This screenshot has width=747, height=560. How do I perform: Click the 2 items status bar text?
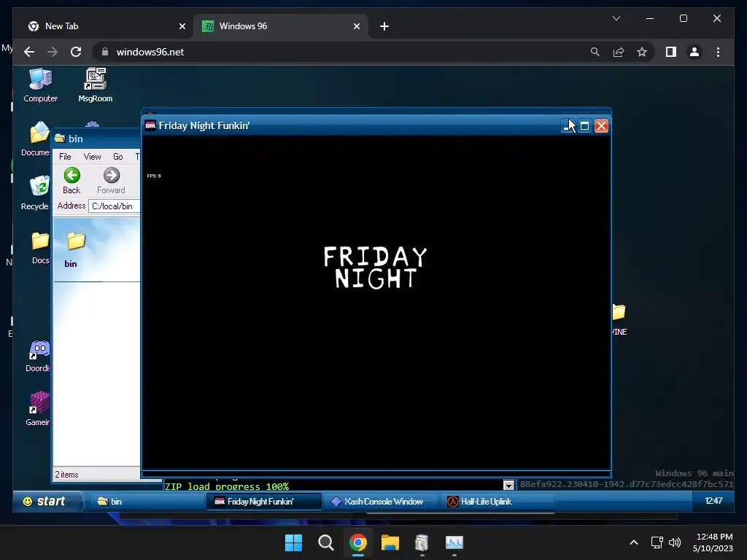pyautogui.click(x=66, y=474)
